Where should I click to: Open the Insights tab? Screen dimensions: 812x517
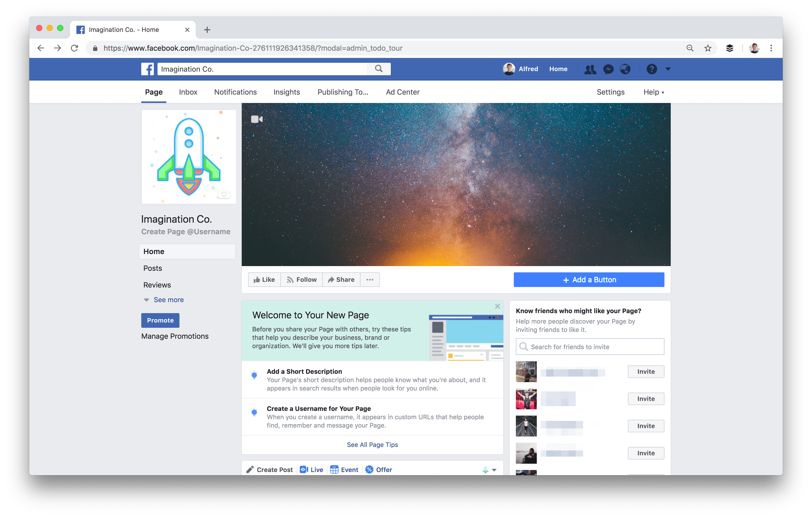286,92
